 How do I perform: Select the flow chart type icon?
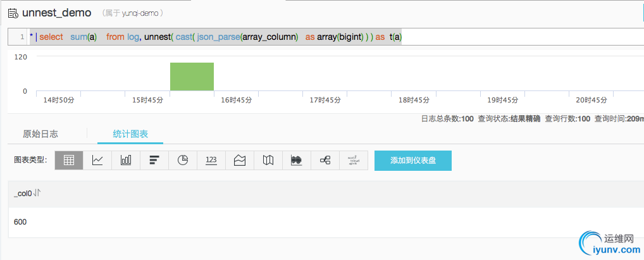coord(297,160)
